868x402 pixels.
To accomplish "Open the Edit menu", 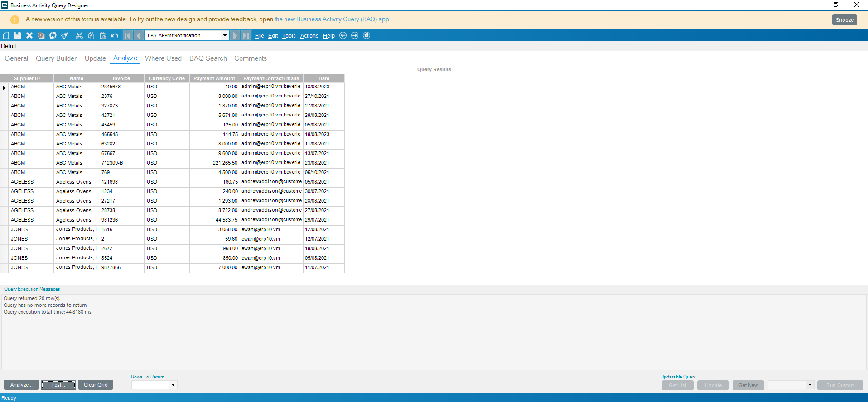I will click(x=273, y=36).
